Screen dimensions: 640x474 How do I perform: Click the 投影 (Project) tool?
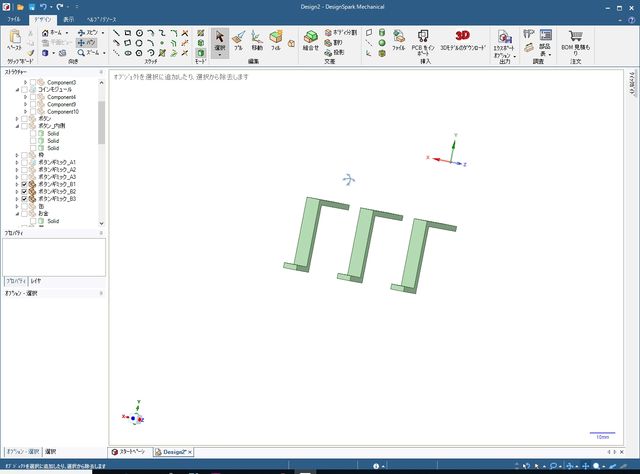point(334,52)
